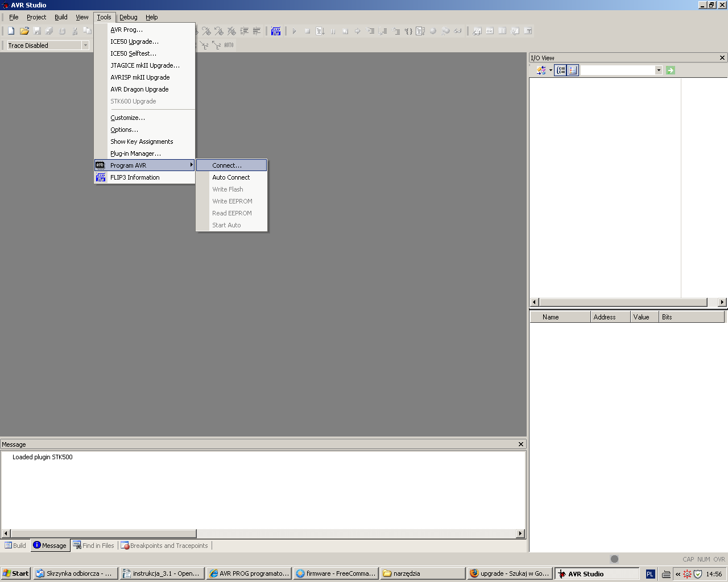Click the last view icon on top toolbar
The height and width of the screenshot is (582, 728).
click(528, 31)
